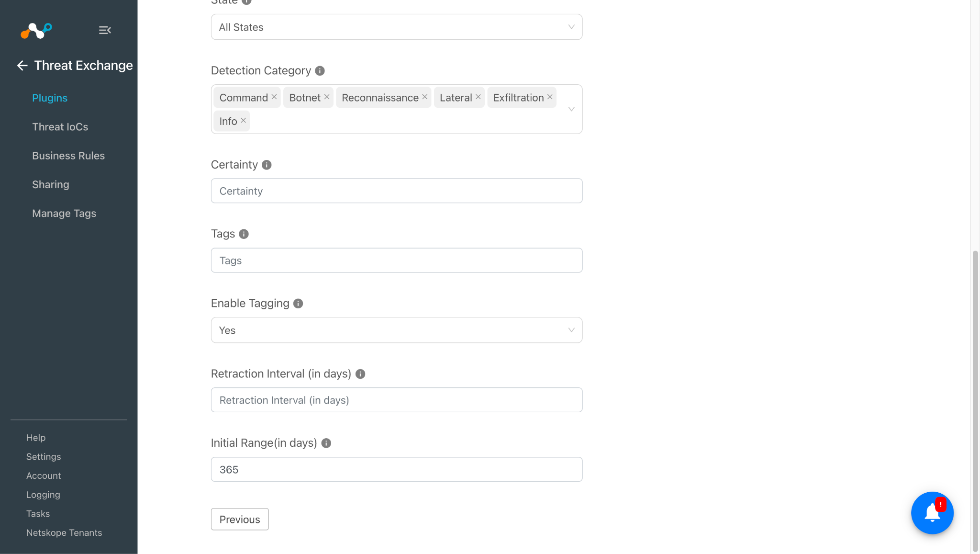The width and height of the screenshot is (980, 554).
Task: Open Business Rules menu item
Action: click(x=68, y=156)
